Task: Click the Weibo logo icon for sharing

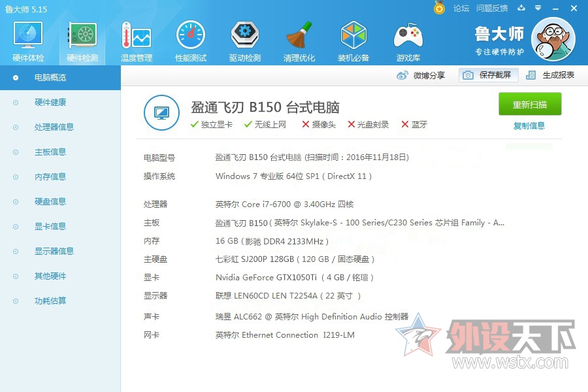Action: (x=402, y=75)
